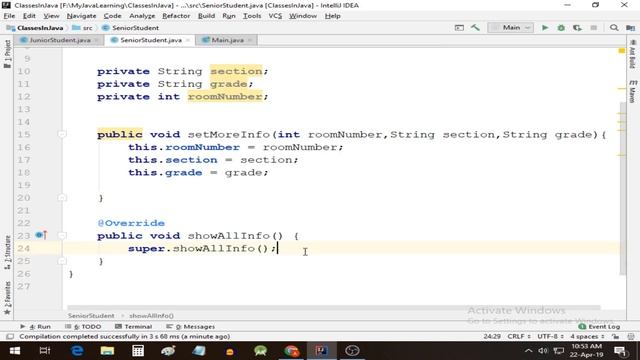640x360 pixels.
Task: Open the Build menu
Action: click(x=206, y=16)
